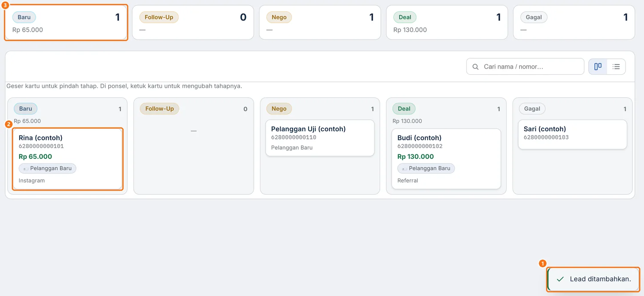Click the Geser kartu untuk pindah tahap hint
644x296 pixels.
(x=124, y=86)
